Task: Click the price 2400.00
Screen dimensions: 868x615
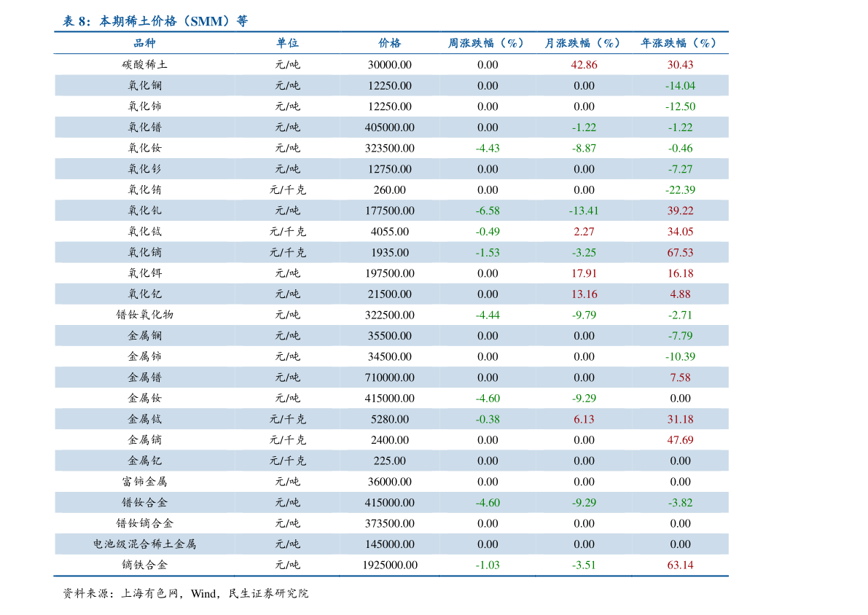Action: 390,441
